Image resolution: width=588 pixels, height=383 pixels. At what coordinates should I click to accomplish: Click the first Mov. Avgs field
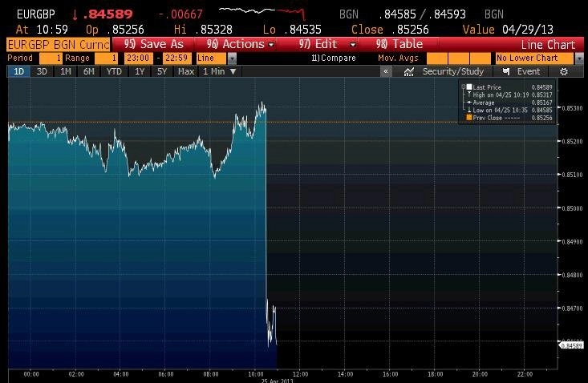click(x=437, y=58)
